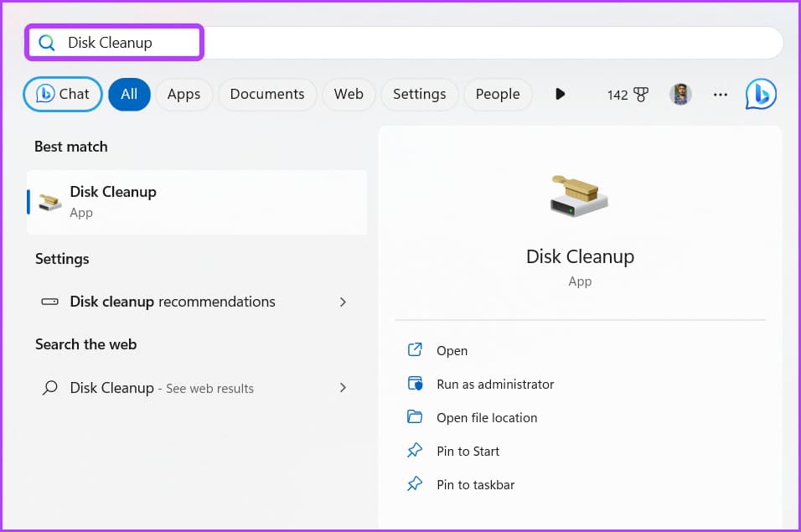This screenshot has width=801, height=532.
Task: Click the Run as administrator shield icon
Action: tap(415, 384)
